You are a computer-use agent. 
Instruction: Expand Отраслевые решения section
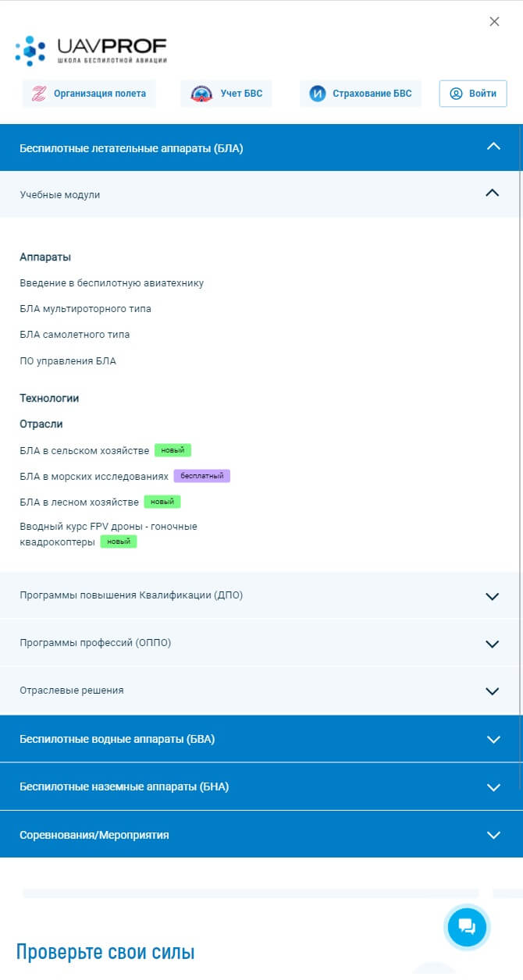coord(261,691)
